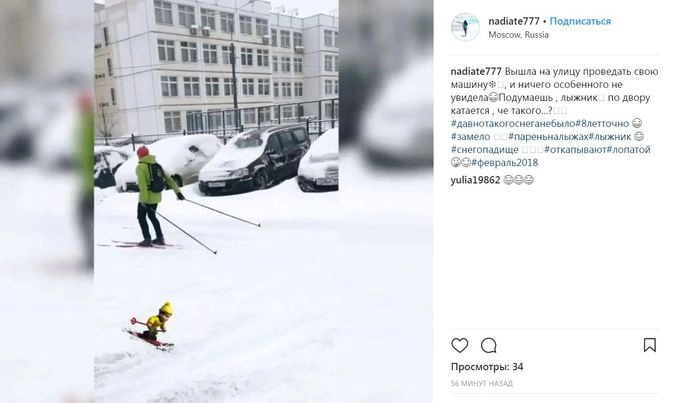Open hashtag #8летточно

point(602,124)
